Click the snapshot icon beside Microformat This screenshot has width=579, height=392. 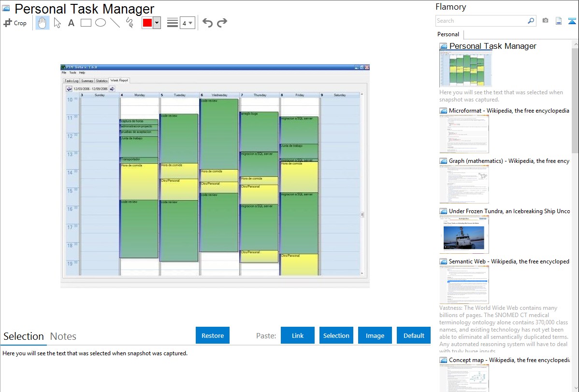[x=443, y=111]
